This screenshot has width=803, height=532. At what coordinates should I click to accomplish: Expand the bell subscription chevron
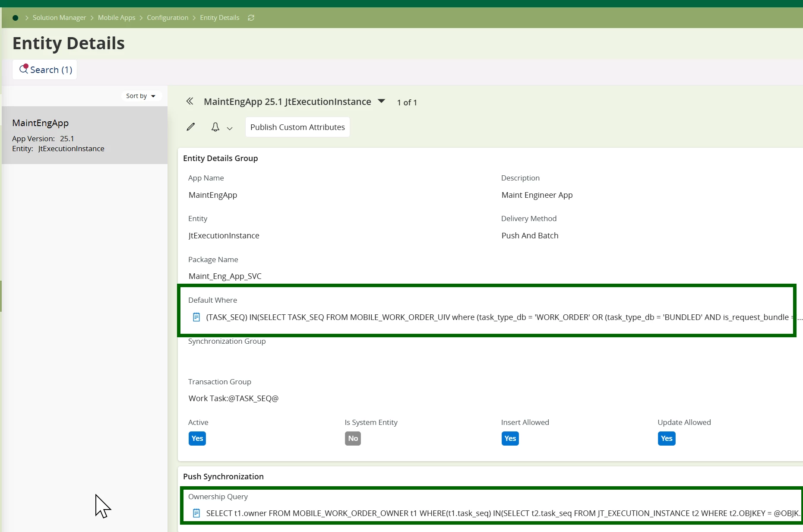point(230,128)
